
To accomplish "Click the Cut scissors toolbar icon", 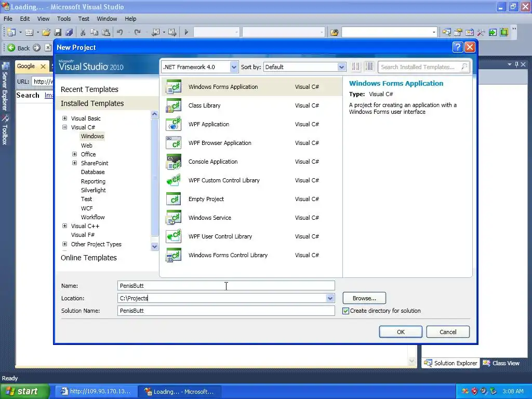I will [83, 32].
